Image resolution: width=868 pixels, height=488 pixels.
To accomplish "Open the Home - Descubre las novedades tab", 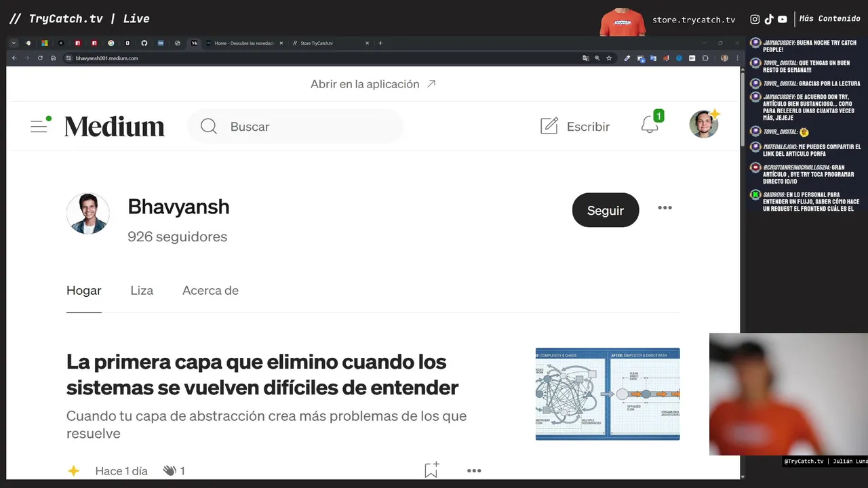I will coord(244,43).
